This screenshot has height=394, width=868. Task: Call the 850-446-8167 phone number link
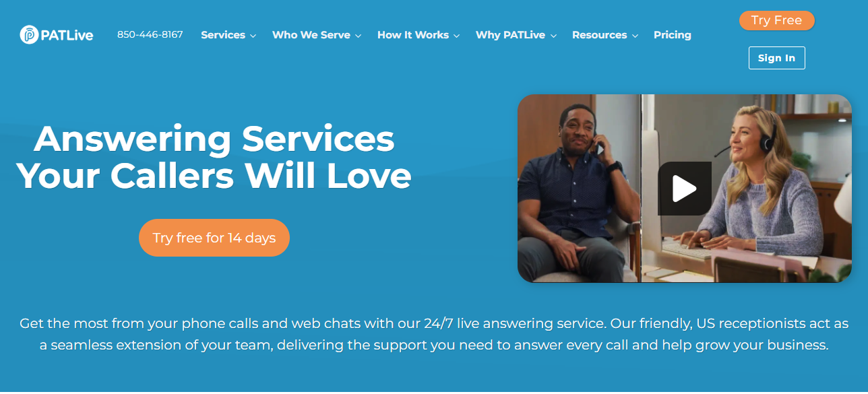point(150,34)
